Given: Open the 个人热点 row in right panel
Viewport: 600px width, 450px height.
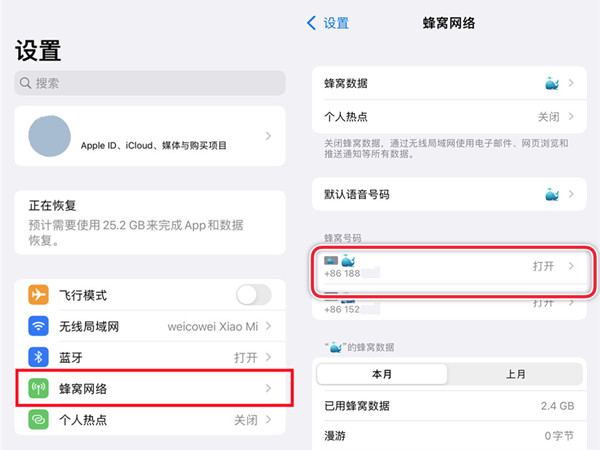Looking at the screenshot, I should click(448, 116).
